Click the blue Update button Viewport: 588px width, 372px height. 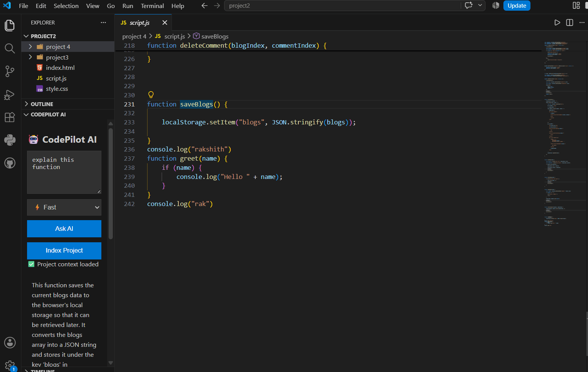pyautogui.click(x=517, y=5)
